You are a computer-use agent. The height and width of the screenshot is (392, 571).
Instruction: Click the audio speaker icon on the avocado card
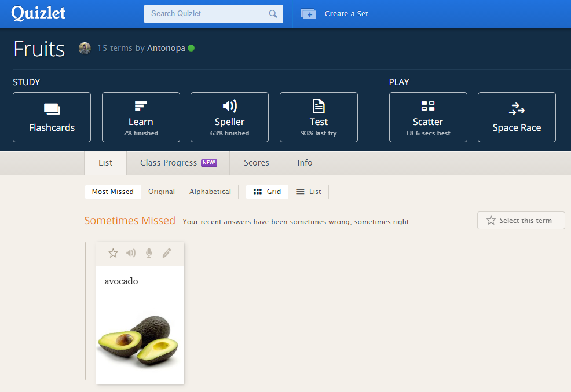pos(131,252)
